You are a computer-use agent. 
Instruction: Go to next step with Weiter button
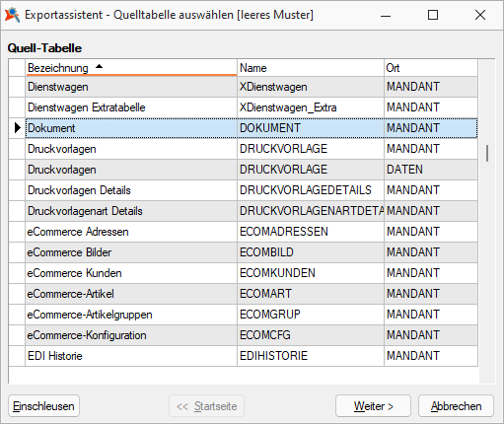(x=373, y=406)
